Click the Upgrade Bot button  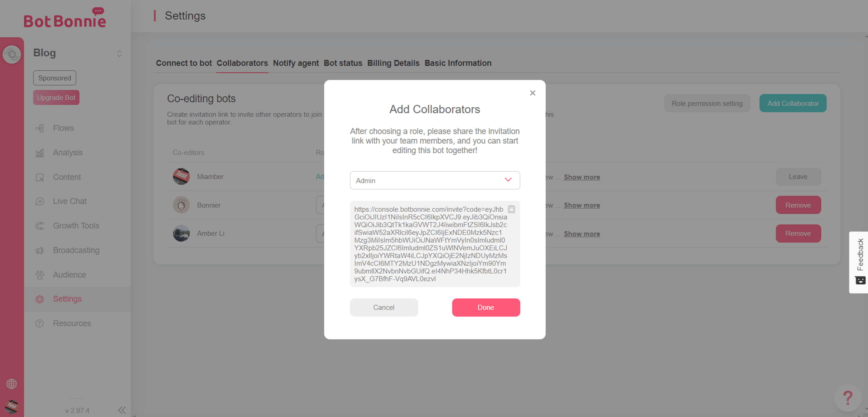click(x=56, y=97)
